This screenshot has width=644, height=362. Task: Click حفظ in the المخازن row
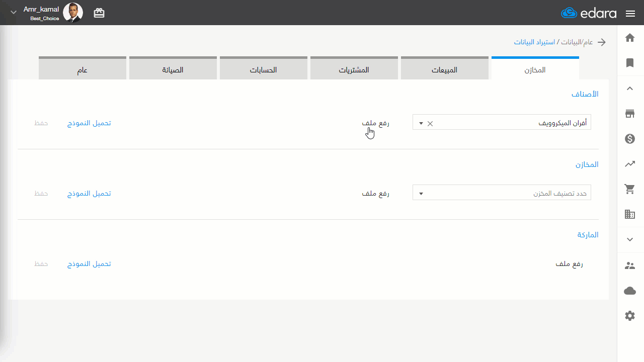coord(41,193)
